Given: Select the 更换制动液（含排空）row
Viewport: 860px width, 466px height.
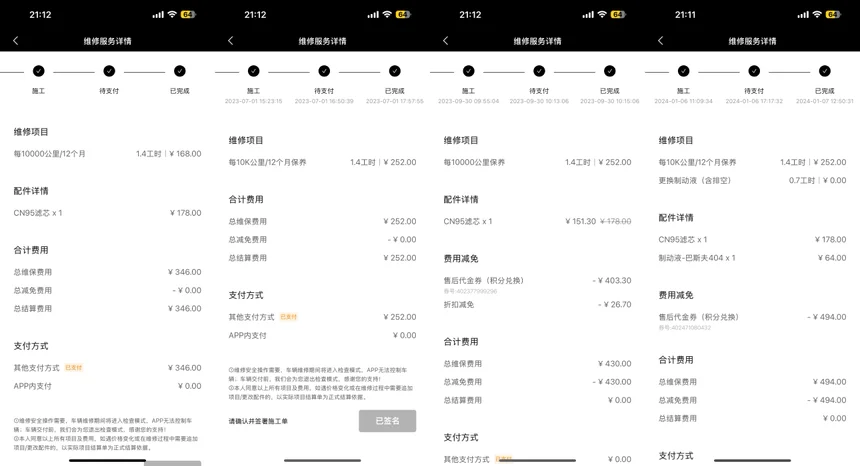Looking at the screenshot, I should 752,180.
